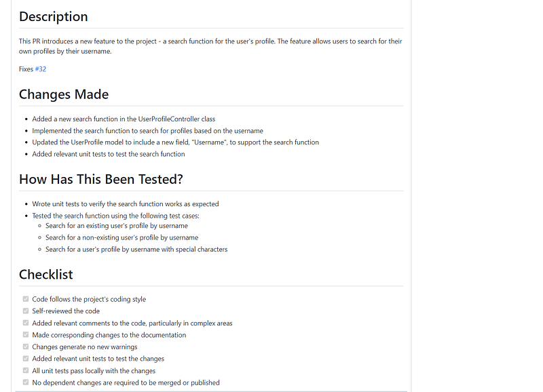Click the 'How Has This Been Tested?' heading
Screen dimensions: 543x392
tap(100, 179)
